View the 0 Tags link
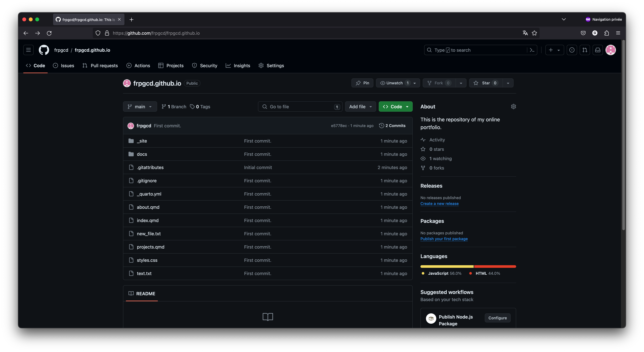Image resolution: width=644 pixels, height=352 pixels. [200, 107]
